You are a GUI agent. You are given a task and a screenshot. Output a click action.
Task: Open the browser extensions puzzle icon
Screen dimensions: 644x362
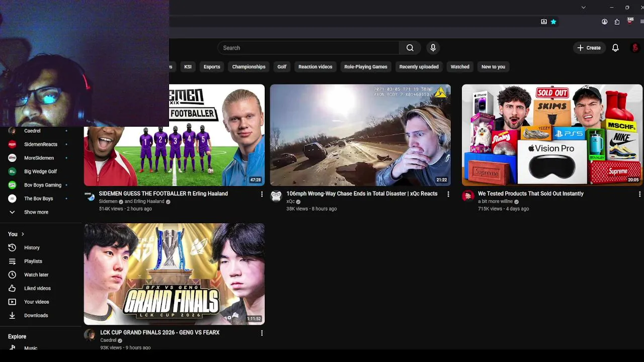coord(617,22)
